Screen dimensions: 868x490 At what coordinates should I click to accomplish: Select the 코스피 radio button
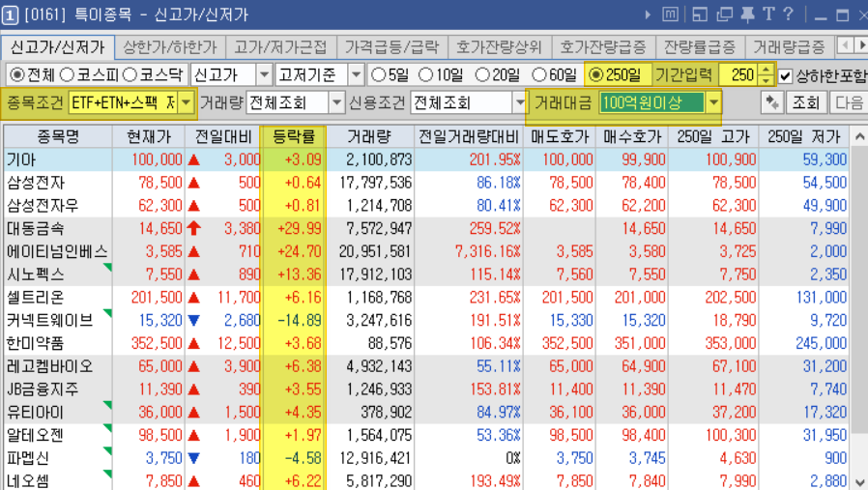click(x=67, y=74)
